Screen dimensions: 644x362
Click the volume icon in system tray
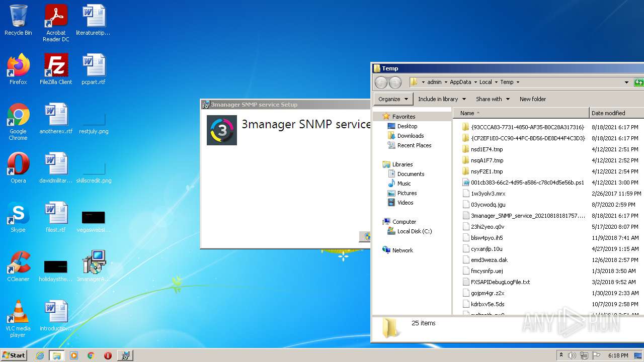coord(572,355)
